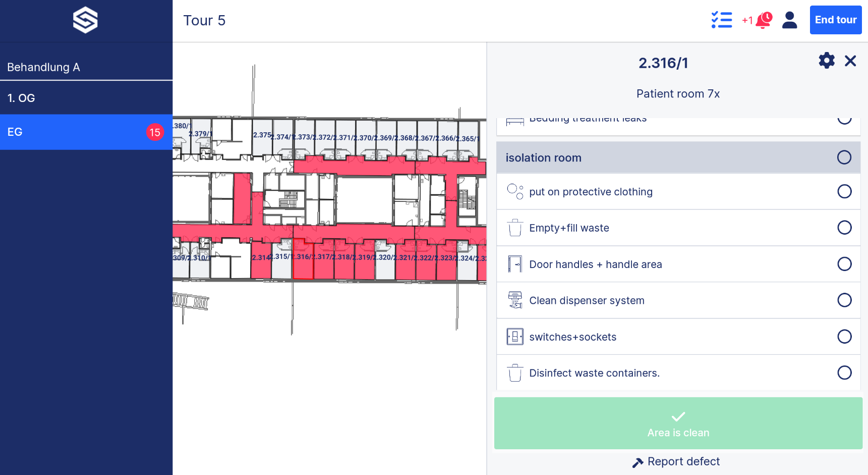The width and height of the screenshot is (868, 475).
Task: Open the notifications bell
Action: tap(763, 20)
